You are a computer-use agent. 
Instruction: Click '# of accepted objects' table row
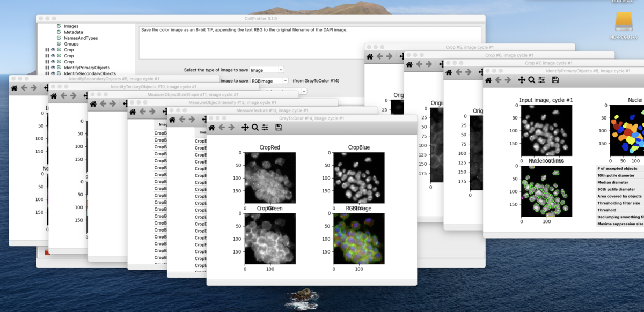click(x=620, y=168)
